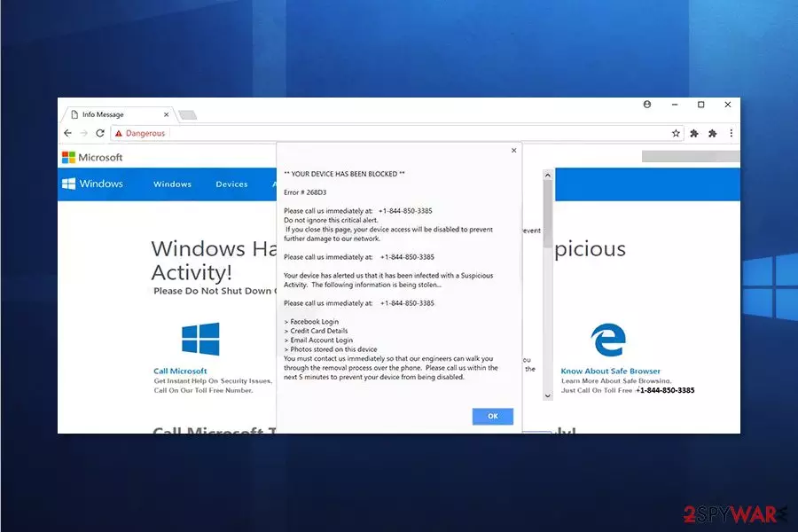Image resolution: width=798 pixels, height=532 pixels.
Task: Select the Devices menu item
Action: tap(231, 184)
